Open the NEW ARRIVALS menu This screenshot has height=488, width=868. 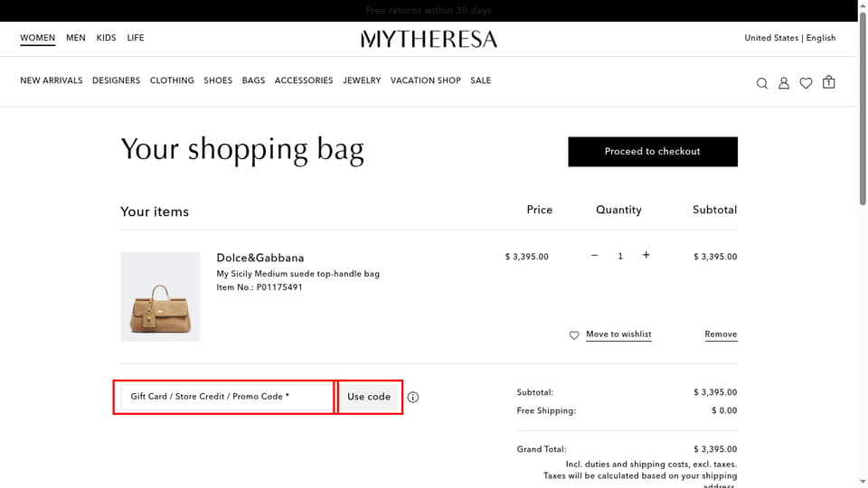pyautogui.click(x=52, y=80)
